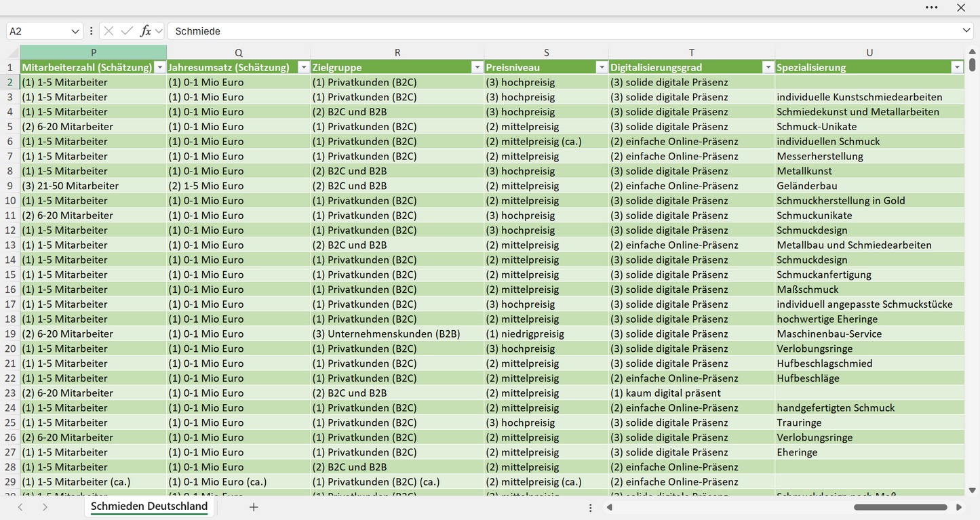
Task: Open Digitalisierungsgrad filter dropdown
Action: click(x=768, y=67)
